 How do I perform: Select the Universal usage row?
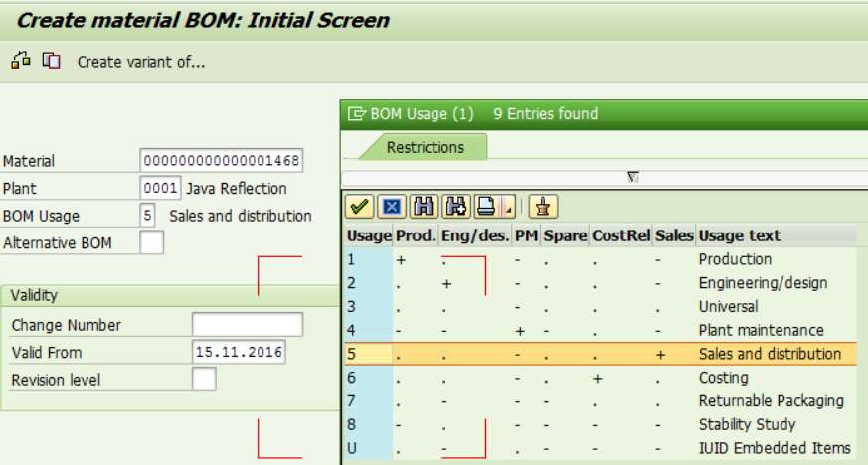click(601, 307)
